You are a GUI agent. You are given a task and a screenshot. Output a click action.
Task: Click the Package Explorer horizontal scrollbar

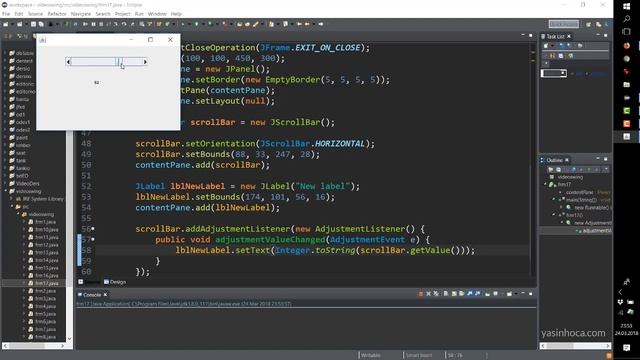[x=34, y=346]
